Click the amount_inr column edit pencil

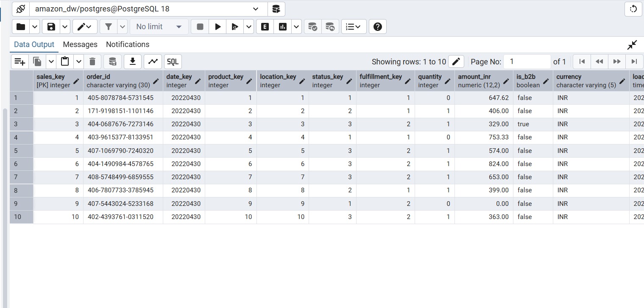coord(506,81)
